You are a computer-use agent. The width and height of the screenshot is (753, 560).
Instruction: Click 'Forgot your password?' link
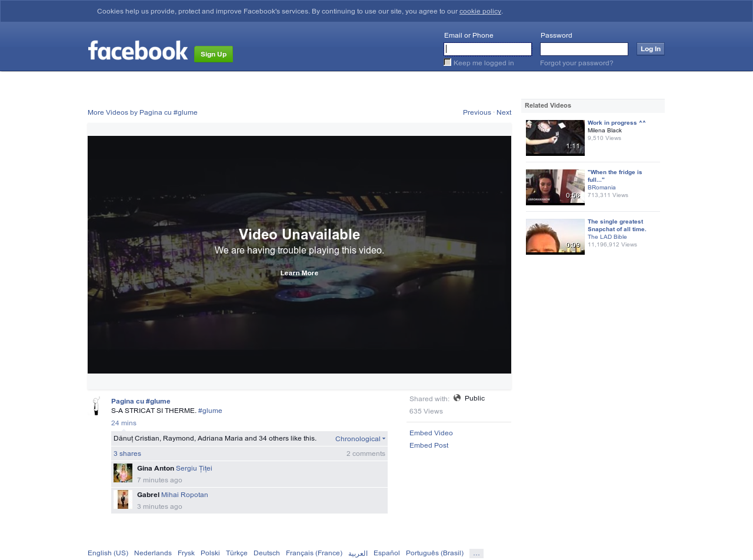[x=577, y=63]
